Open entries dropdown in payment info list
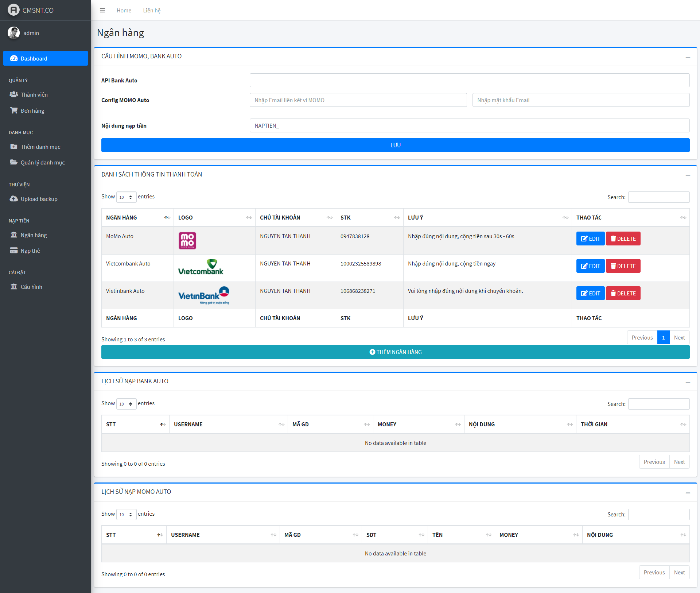Image resolution: width=700 pixels, height=593 pixels. coord(126,197)
